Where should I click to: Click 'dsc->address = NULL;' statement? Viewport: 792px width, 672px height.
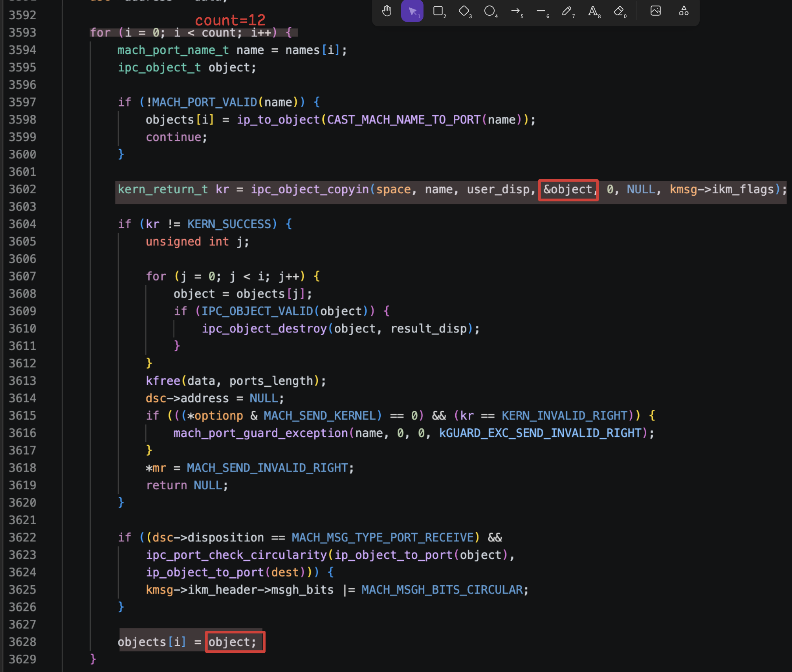click(215, 398)
